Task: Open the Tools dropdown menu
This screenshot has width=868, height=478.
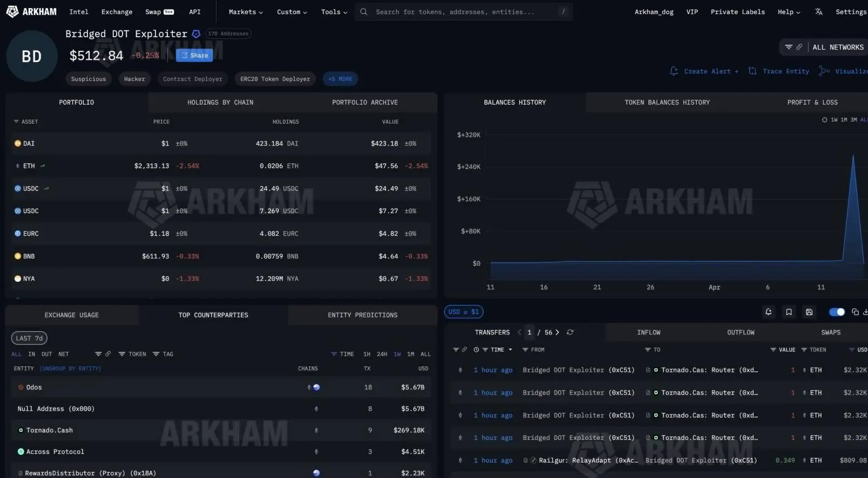Action: (x=334, y=11)
